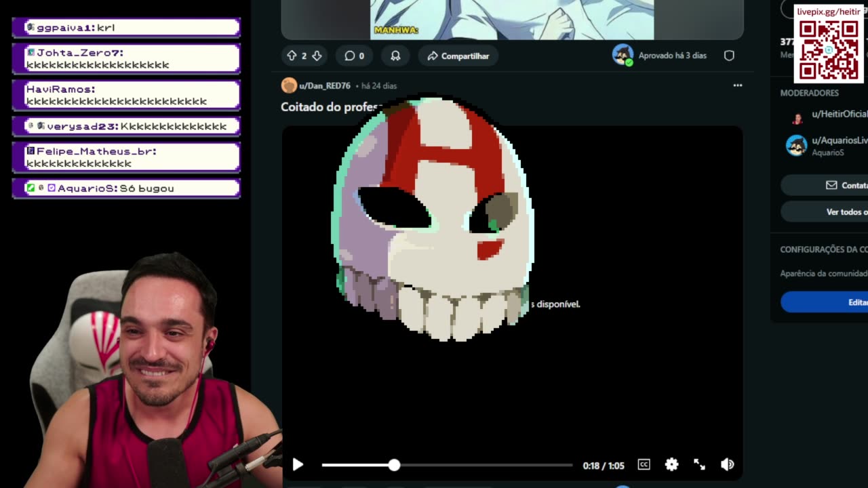
Task: Click the 0:18 / 1:05 time display
Action: tap(603, 466)
